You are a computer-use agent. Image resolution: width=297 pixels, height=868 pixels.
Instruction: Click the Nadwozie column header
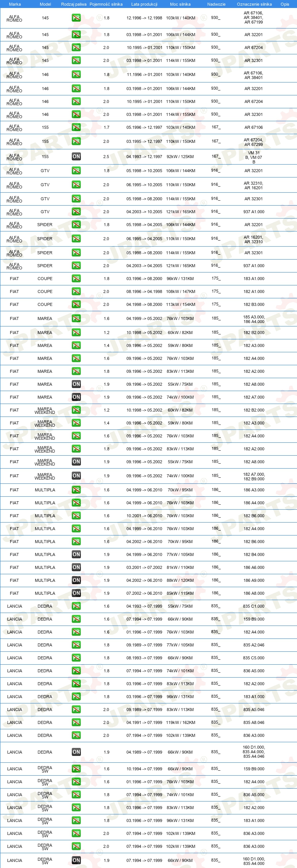click(x=216, y=4)
